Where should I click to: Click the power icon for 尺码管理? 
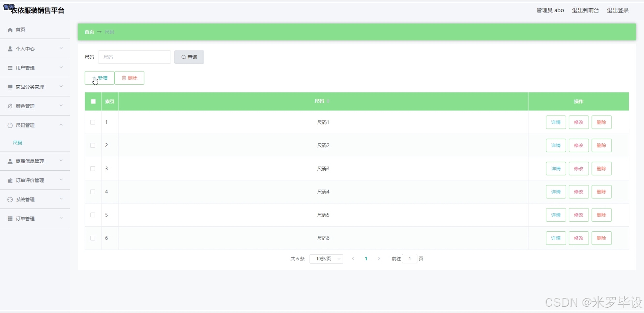pos(10,125)
